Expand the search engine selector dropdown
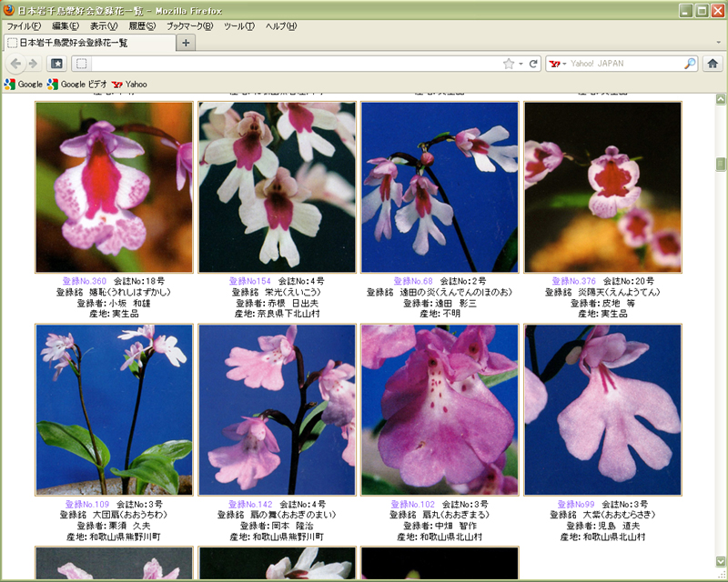Screen dimensions: 728x582 pos(564,64)
